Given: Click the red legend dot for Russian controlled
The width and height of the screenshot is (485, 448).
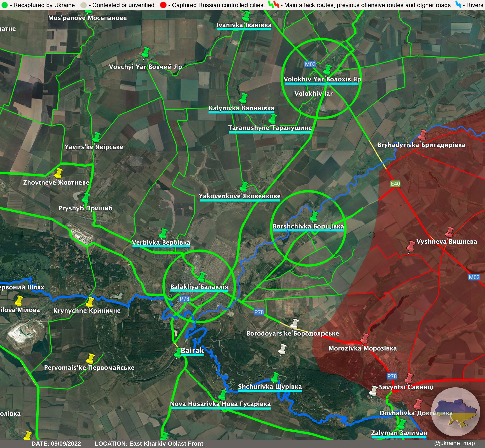Looking at the screenshot, I should point(163,5).
